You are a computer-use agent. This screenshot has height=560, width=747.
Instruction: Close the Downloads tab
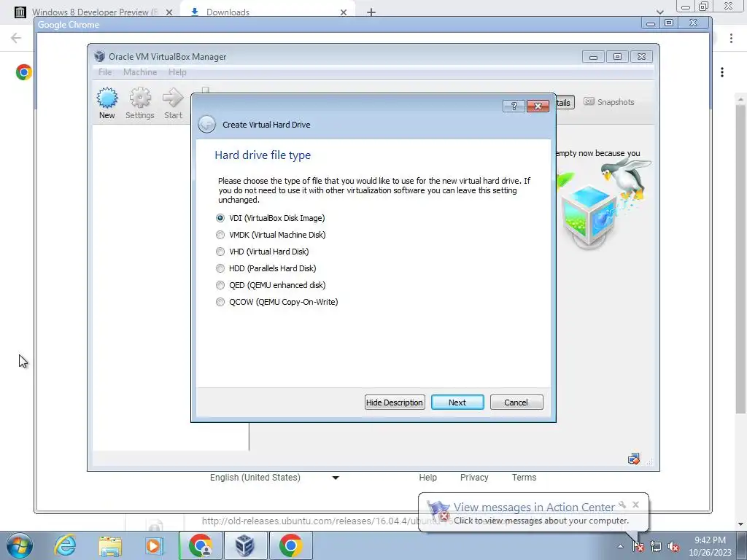point(344,12)
